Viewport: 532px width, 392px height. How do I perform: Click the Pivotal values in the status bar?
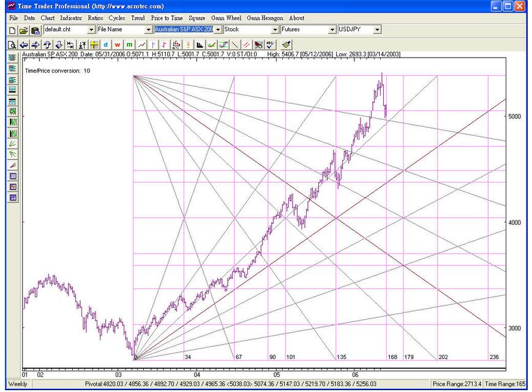coord(230,384)
